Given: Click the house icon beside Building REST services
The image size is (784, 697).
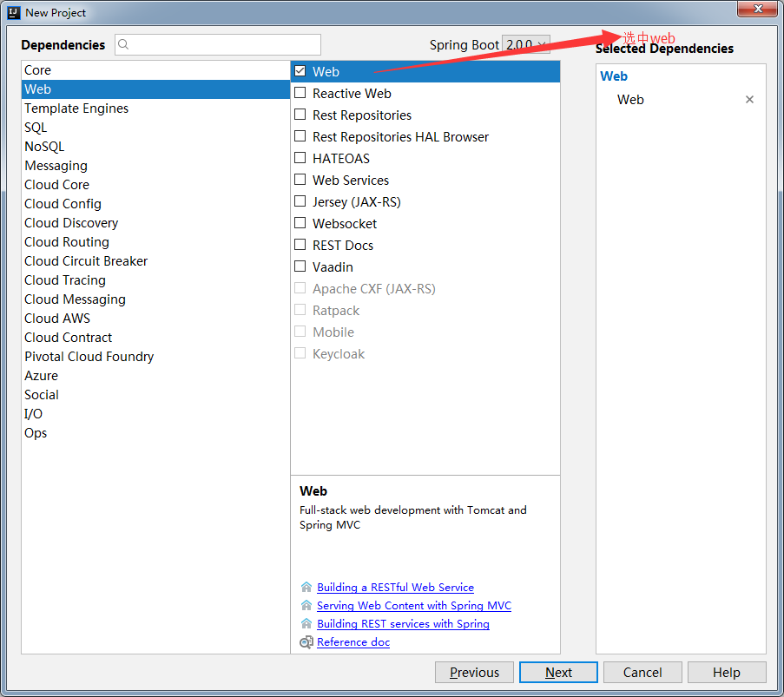Looking at the screenshot, I should tap(306, 623).
